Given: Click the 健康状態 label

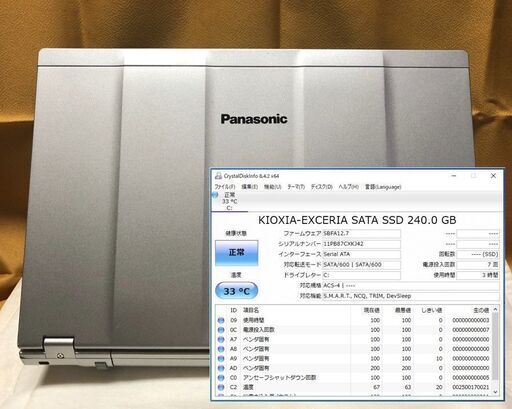Looking at the screenshot, I should point(236,233).
